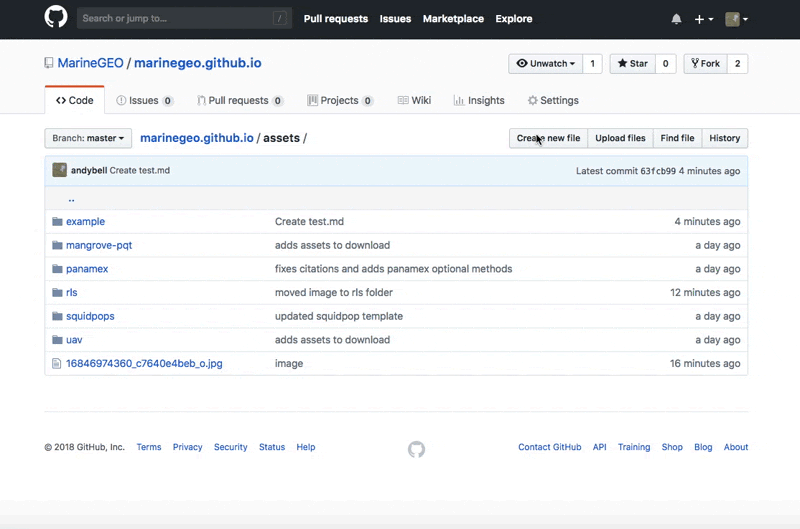
Task: Click the uav folder icon
Action: (57, 340)
